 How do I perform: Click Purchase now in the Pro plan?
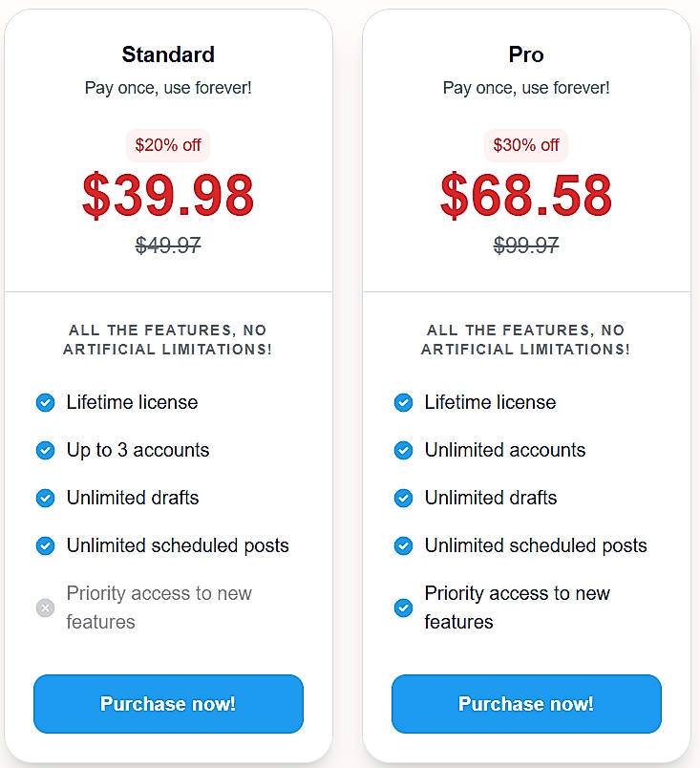coord(526,704)
